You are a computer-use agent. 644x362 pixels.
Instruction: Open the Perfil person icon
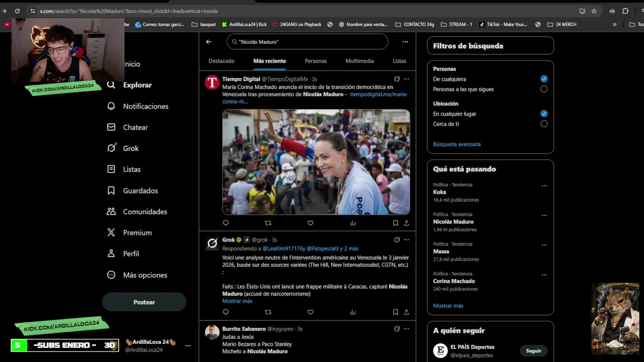click(x=111, y=254)
